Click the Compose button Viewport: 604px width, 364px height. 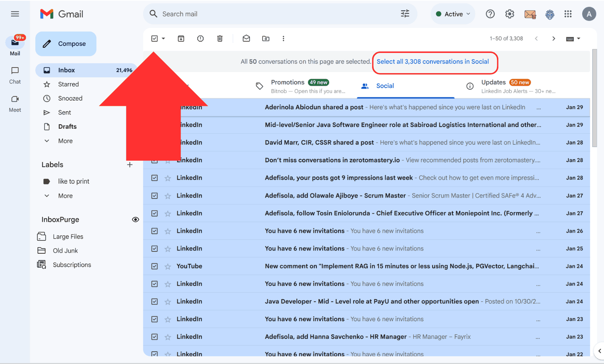pyautogui.click(x=66, y=44)
